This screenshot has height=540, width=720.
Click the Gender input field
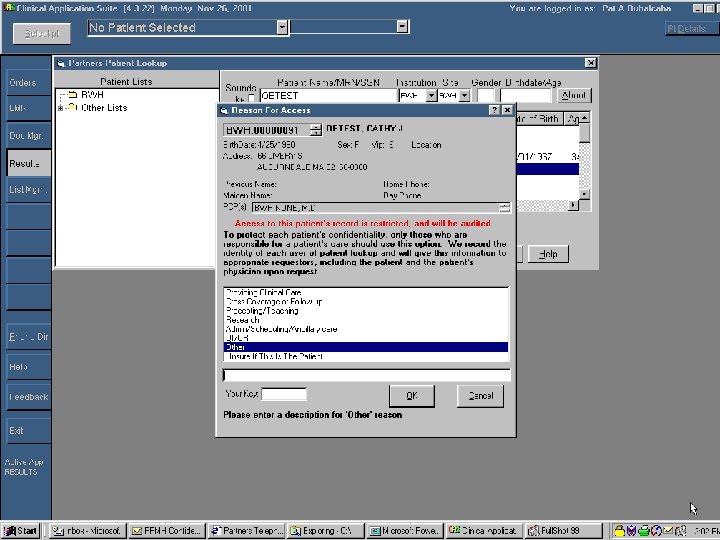coord(485,96)
